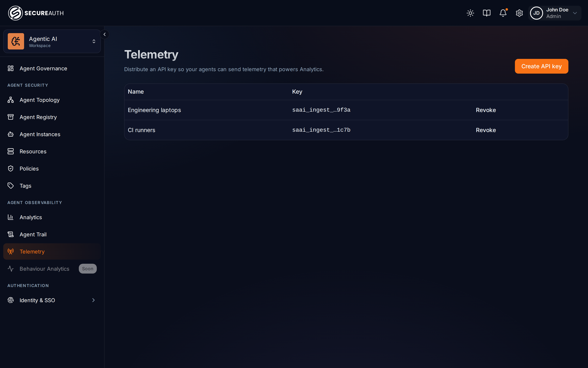This screenshot has height=368, width=588.
Task: Open settings gear in top bar
Action: (519, 13)
